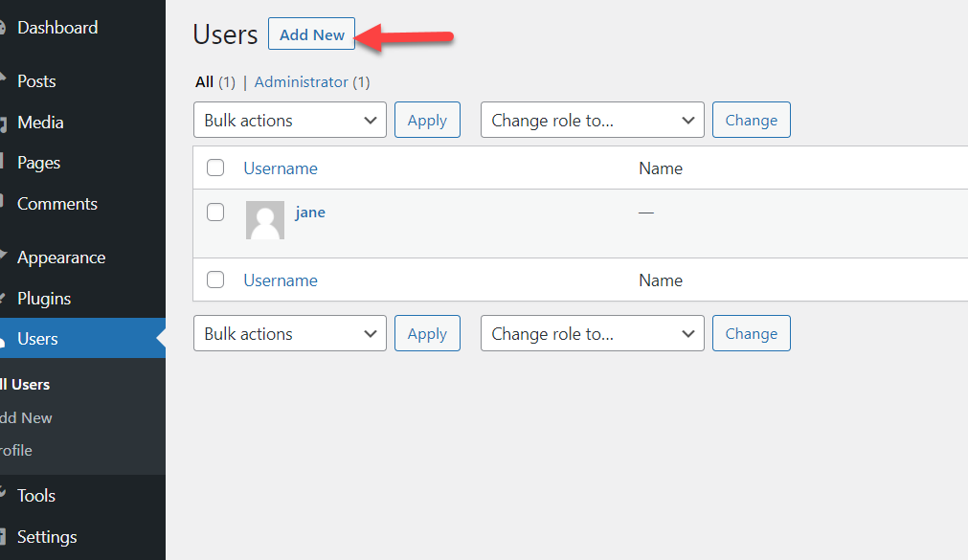This screenshot has width=968, height=560.
Task: Tick the select-all checkbox in table header
Action: tap(215, 168)
